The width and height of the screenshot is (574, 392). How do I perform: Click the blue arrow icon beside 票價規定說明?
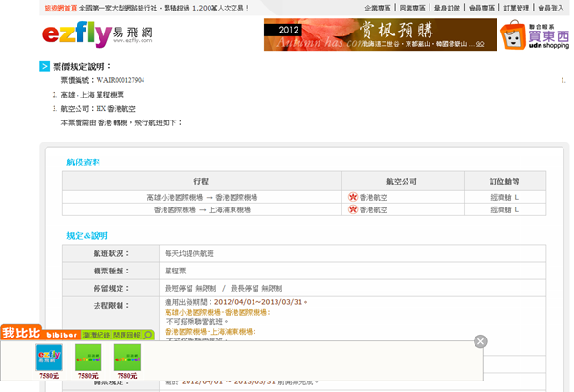tap(45, 66)
